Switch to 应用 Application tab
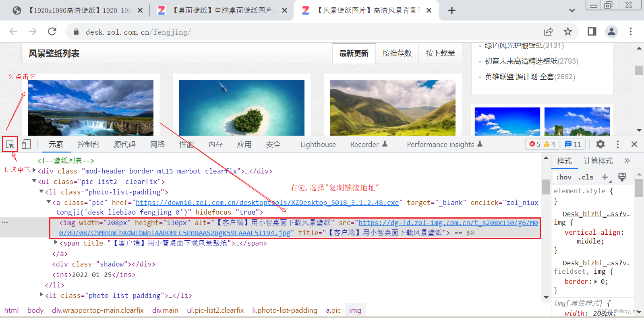The height and width of the screenshot is (318, 644). (x=244, y=144)
